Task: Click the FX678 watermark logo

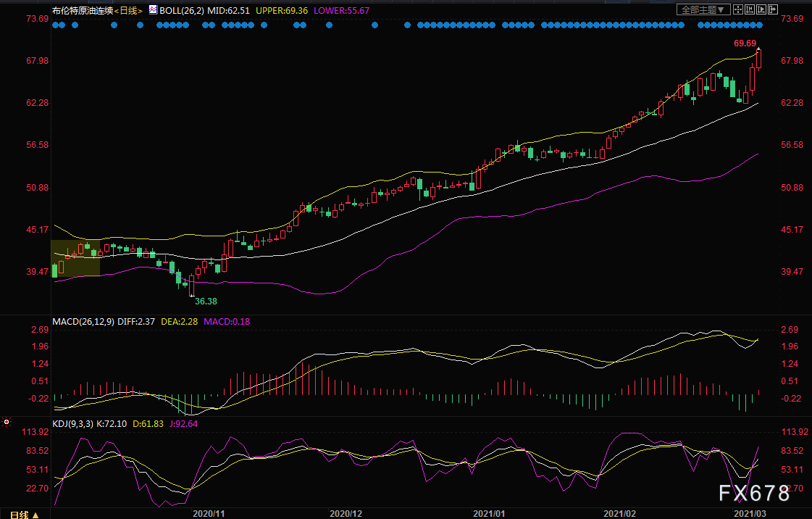Action: (753, 494)
